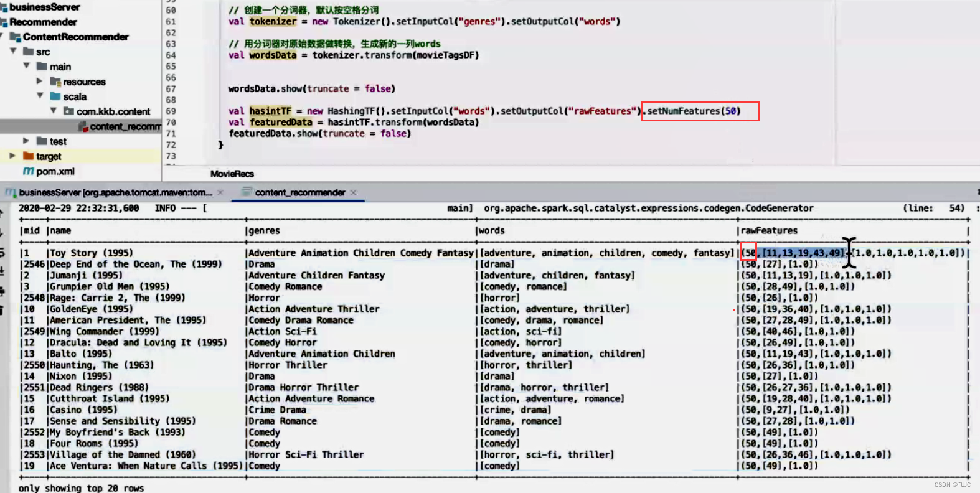Screen dimensions: 980x493
Task: Click hasintTF variable on line 69
Action: 270,111
